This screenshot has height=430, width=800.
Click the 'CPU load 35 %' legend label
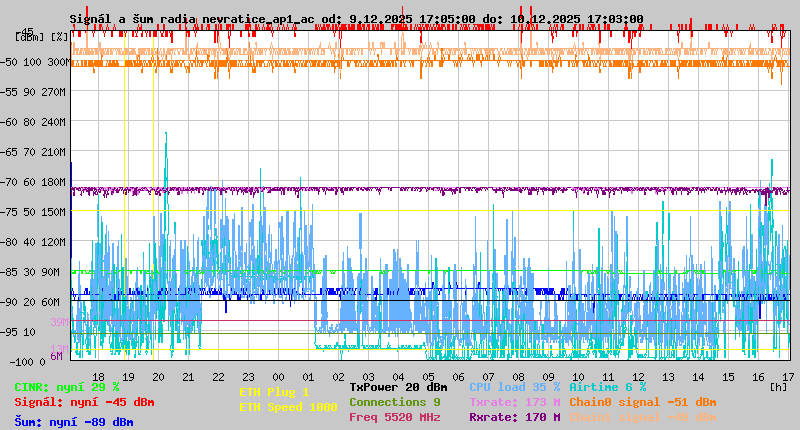coord(515,388)
